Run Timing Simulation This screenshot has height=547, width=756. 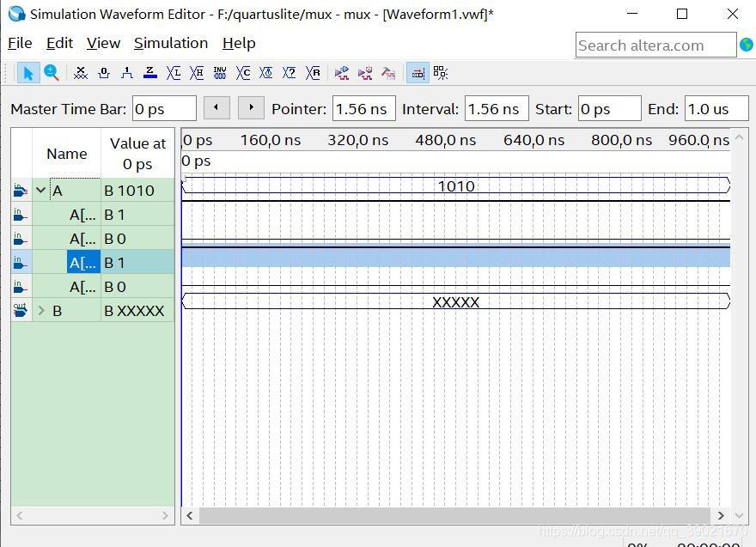[365, 73]
